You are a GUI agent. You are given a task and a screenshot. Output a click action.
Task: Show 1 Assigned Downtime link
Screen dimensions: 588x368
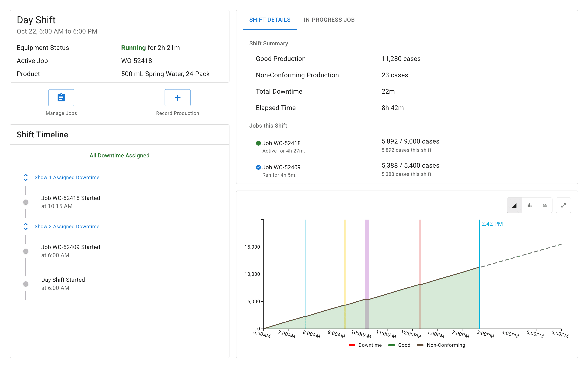pos(67,177)
